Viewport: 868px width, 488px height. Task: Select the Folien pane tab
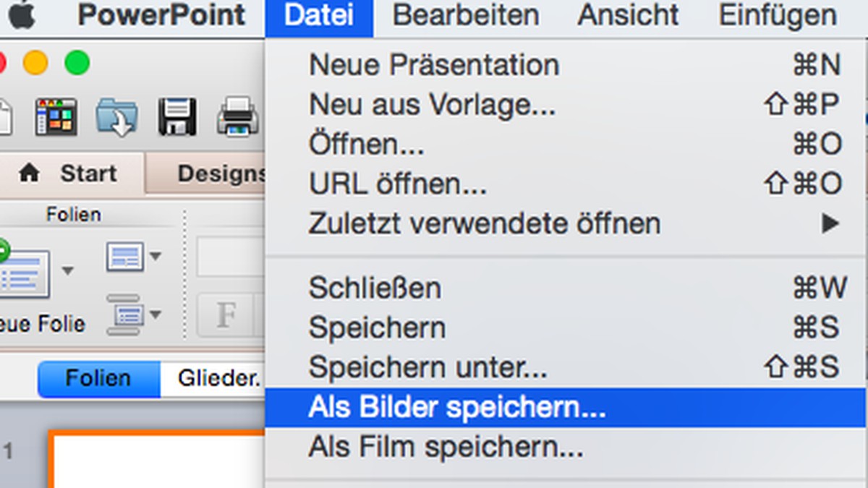pyautogui.click(x=98, y=379)
